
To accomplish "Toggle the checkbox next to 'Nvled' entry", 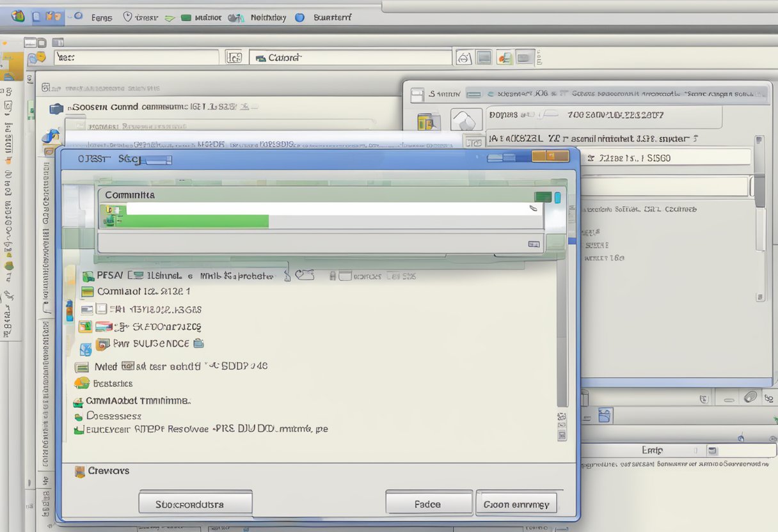I will (x=127, y=366).
